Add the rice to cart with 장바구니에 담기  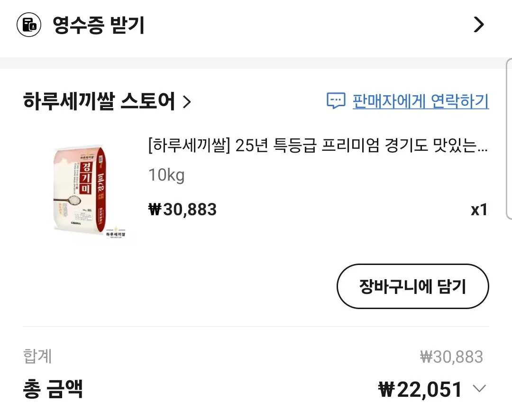point(412,286)
